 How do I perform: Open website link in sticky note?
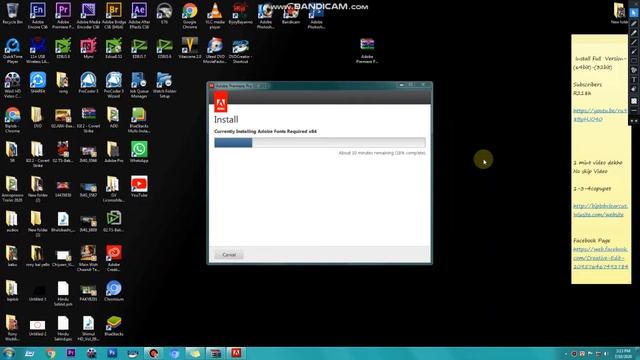pos(600,210)
